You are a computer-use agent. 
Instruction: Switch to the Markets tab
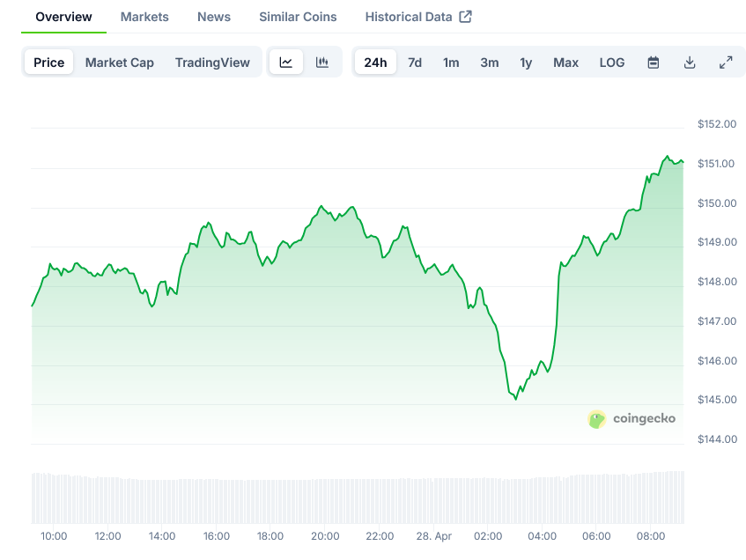tap(144, 17)
